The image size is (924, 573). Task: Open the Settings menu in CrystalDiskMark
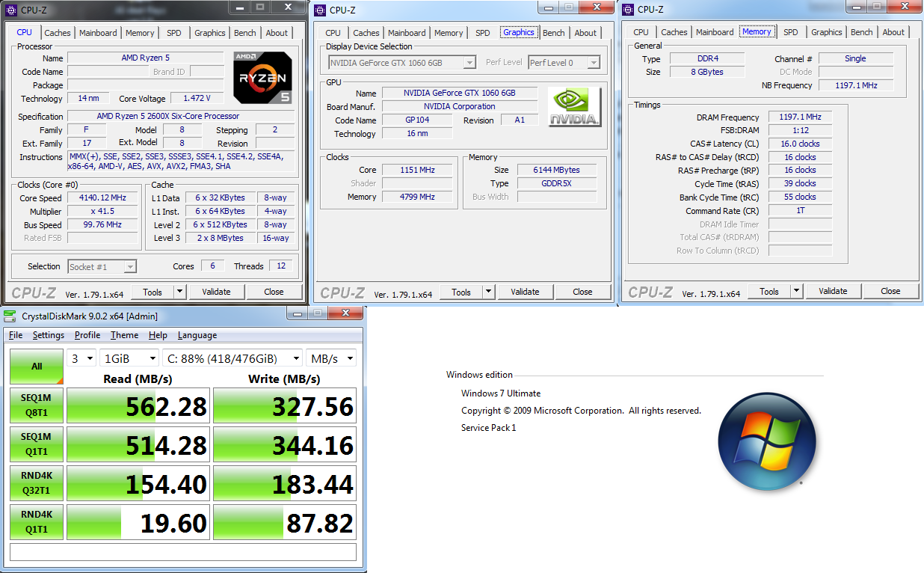pos(49,335)
